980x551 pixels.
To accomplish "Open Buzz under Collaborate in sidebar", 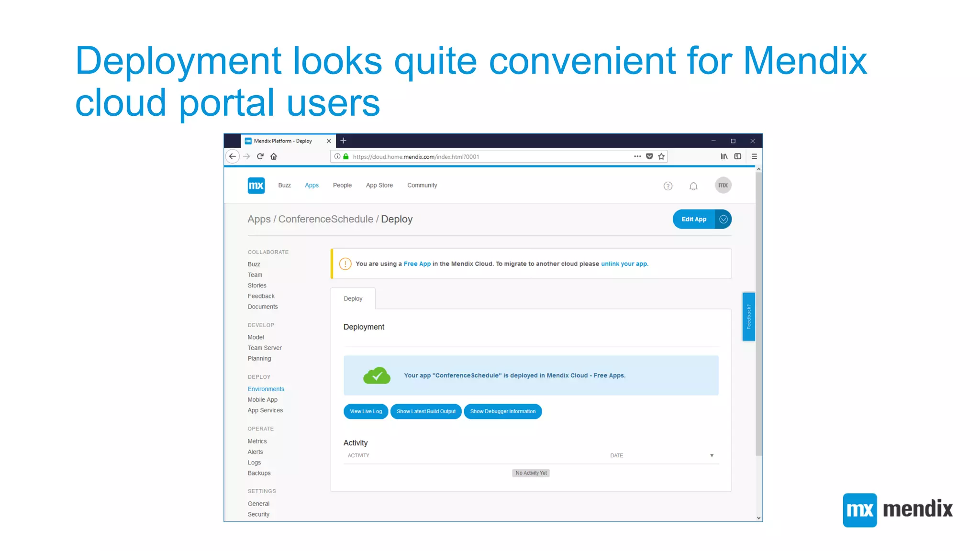I will 254,264.
